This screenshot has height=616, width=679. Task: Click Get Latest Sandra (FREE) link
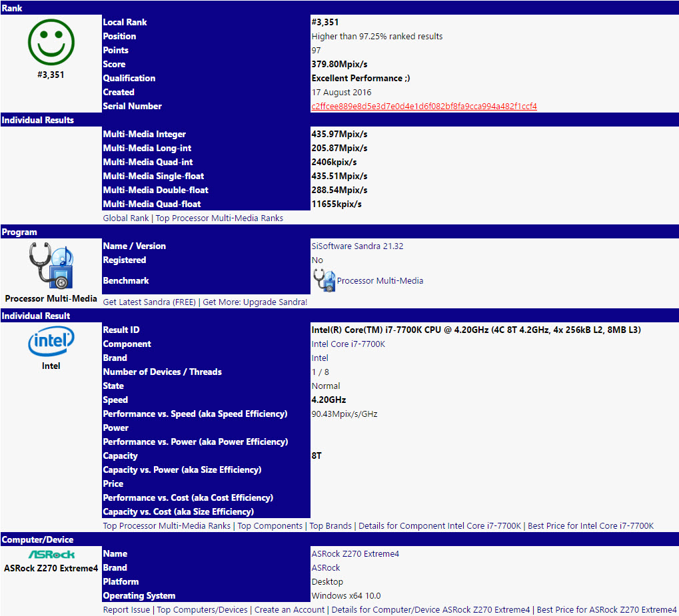click(149, 302)
